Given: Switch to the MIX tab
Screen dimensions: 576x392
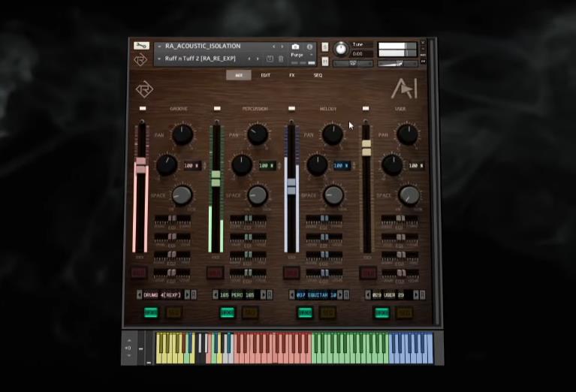Looking at the screenshot, I should pyautogui.click(x=239, y=75).
